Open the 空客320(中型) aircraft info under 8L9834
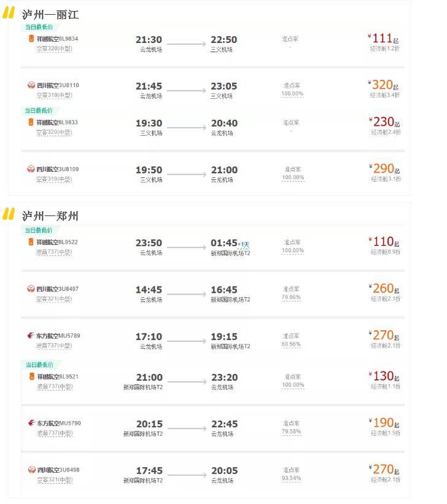This screenshot has height=504, width=447. click(x=54, y=48)
